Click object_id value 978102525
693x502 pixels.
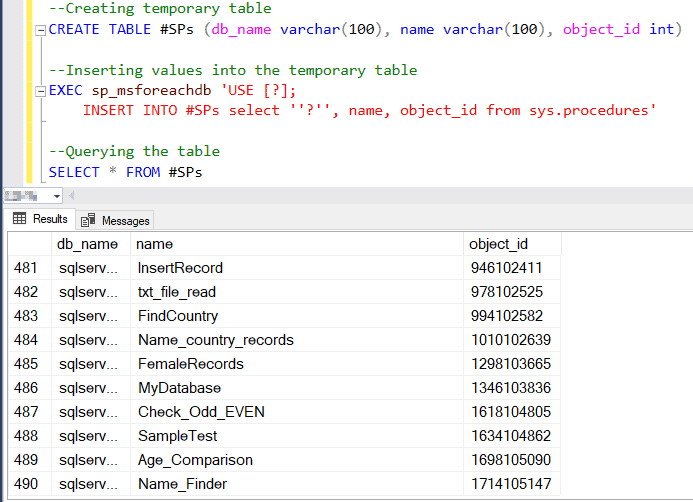pyautogui.click(x=512, y=292)
